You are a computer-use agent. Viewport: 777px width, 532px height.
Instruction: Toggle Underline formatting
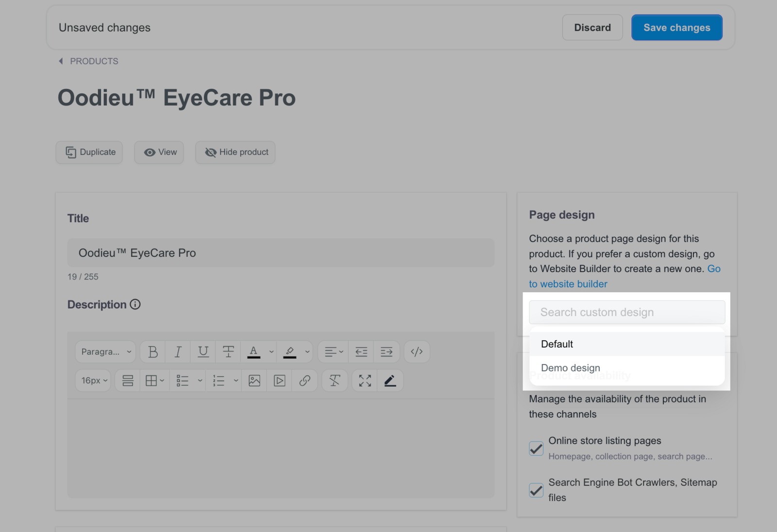pos(203,352)
